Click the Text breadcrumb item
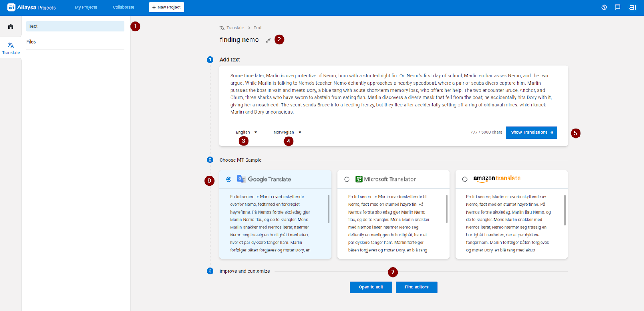Viewport: 644px width, 311px height. [258, 28]
